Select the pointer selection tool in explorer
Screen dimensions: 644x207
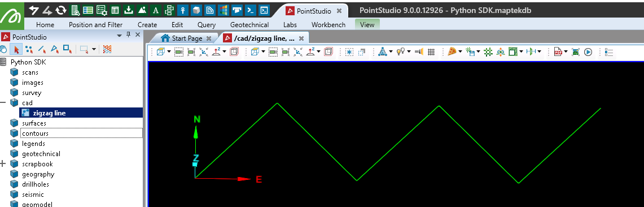point(16,49)
